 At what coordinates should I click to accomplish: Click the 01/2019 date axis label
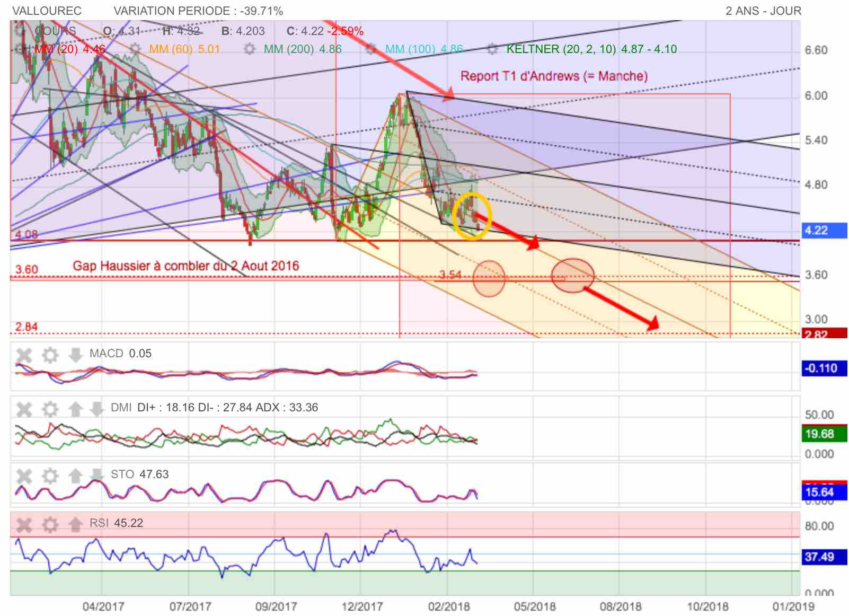[x=793, y=606]
